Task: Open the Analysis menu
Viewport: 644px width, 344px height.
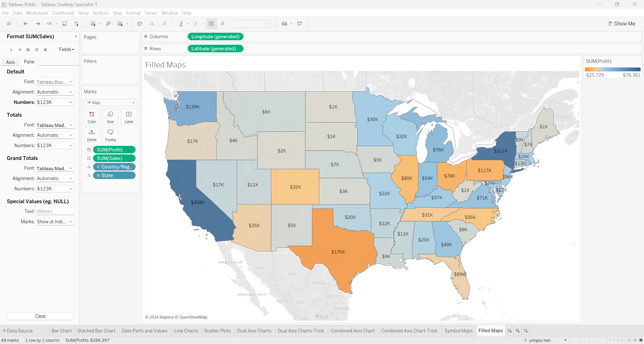Action: pos(101,13)
